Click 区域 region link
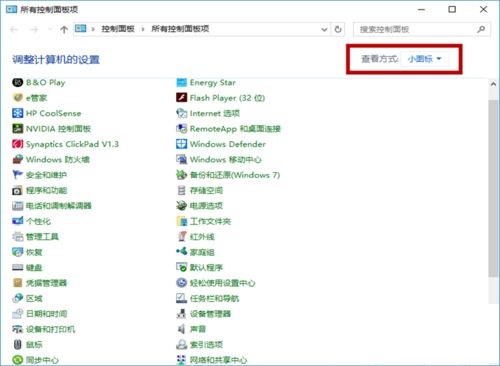The width and height of the screenshot is (500, 366). 34,298
